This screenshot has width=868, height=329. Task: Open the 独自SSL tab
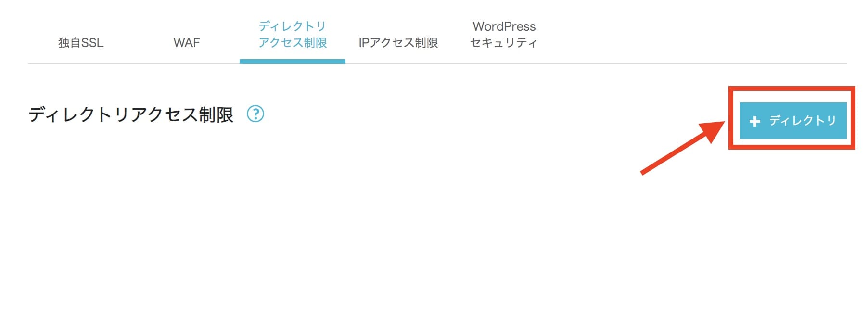pos(81,43)
